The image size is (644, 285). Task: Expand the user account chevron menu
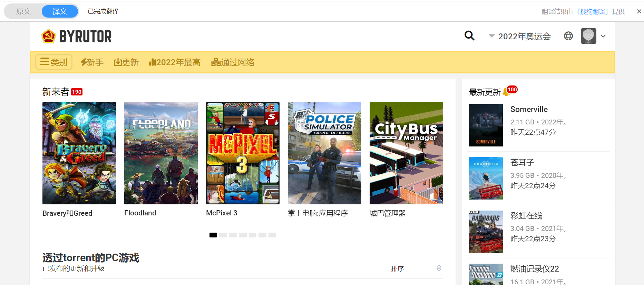click(603, 36)
